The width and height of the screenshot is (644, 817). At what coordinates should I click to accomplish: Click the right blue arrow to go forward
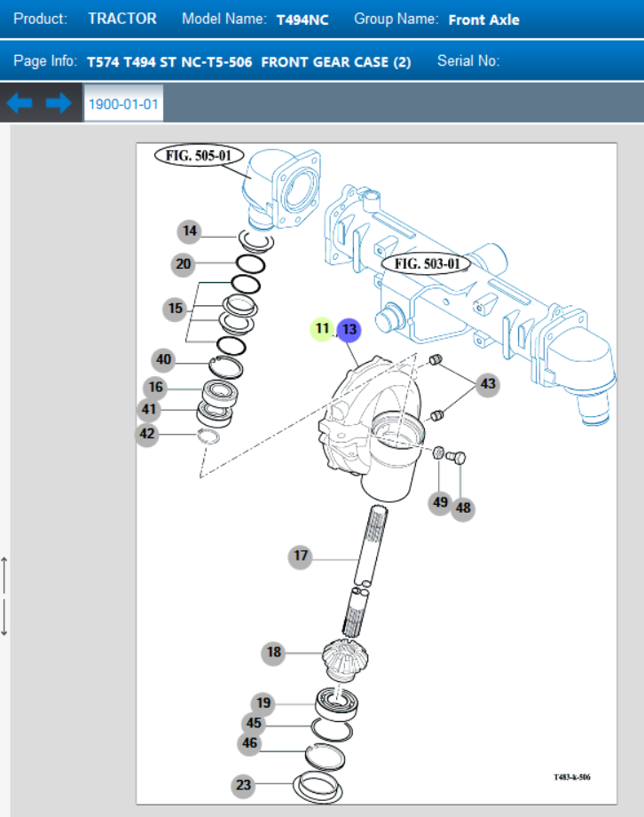pyautogui.click(x=59, y=104)
